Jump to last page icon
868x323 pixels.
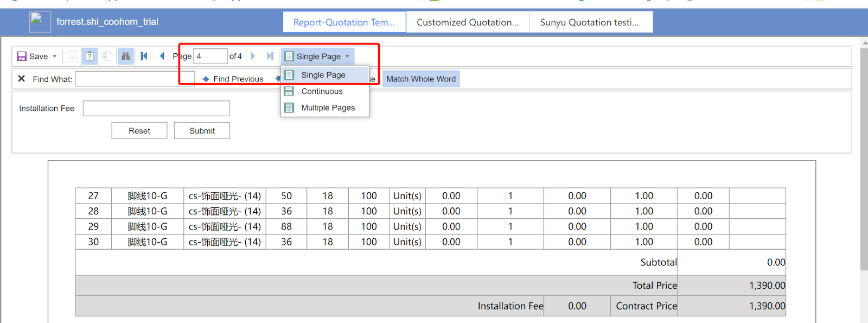point(270,56)
